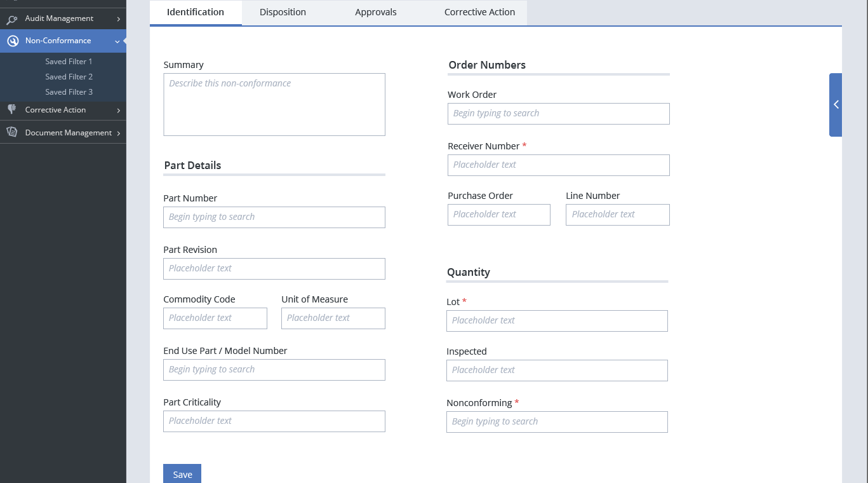Viewport: 868px width, 483px height.
Task: Click the Work Order label
Action: [472, 95]
